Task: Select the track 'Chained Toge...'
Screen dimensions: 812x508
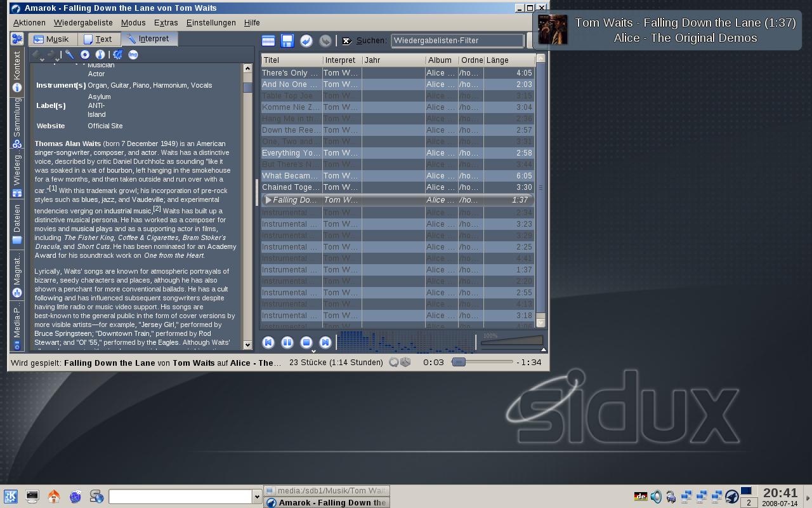Action: tap(398, 187)
